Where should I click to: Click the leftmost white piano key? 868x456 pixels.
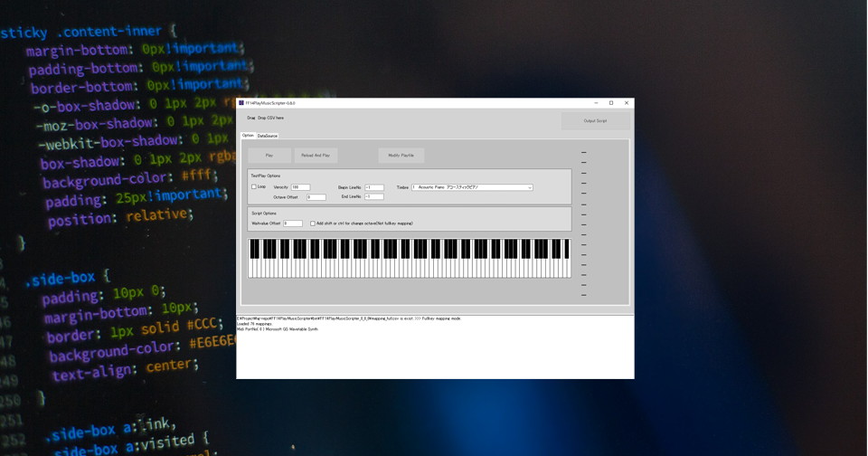[x=251, y=270]
